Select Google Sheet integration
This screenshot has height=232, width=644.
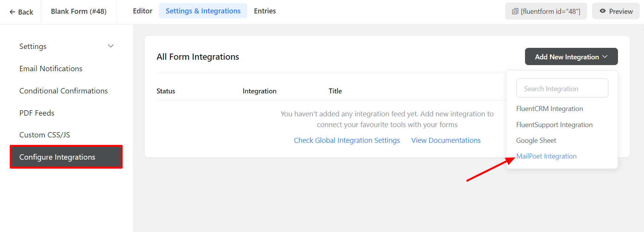[x=536, y=141]
